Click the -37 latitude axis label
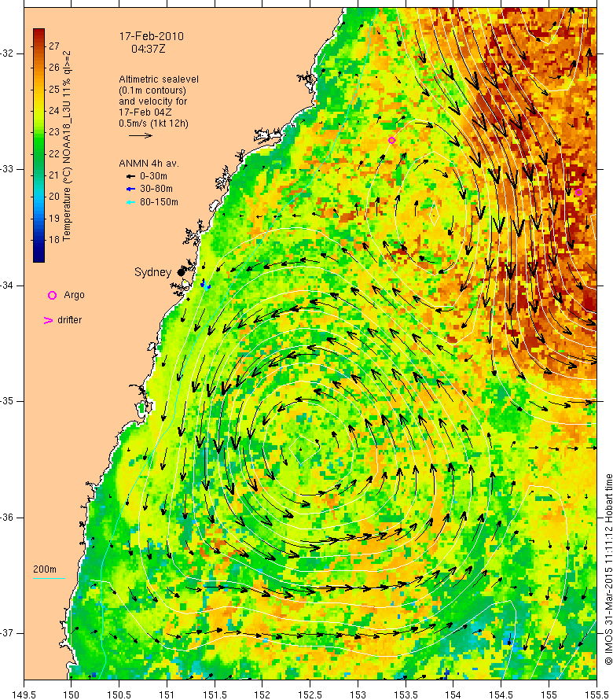The width and height of the screenshot is (613, 700). pyautogui.click(x=7, y=633)
